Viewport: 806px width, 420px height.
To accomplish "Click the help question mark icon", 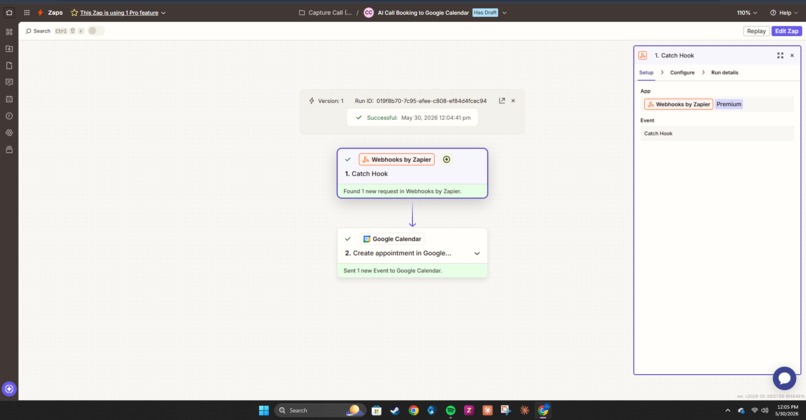I will (x=773, y=13).
